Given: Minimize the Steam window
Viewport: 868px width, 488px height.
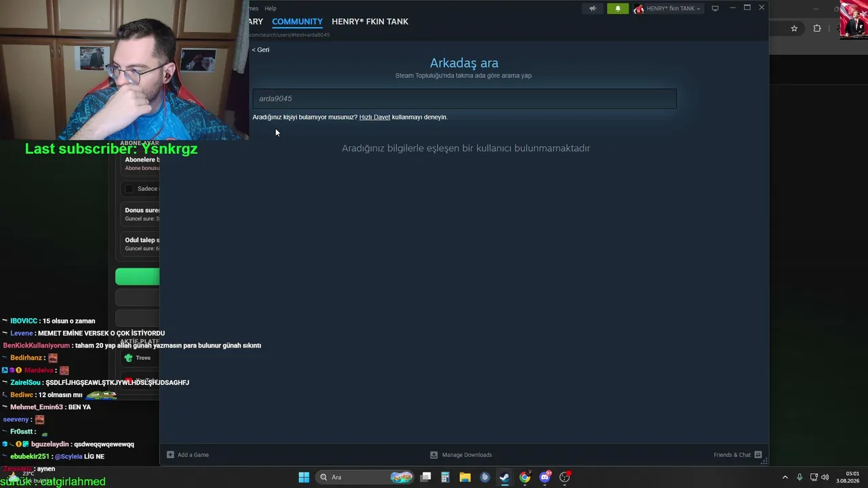Looking at the screenshot, I should coord(732,8).
